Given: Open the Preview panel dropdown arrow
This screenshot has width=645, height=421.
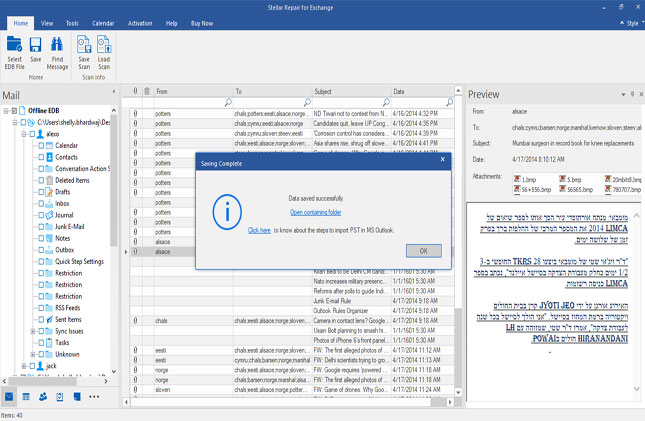Looking at the screenshot, I should pyautogui.click(x=624, y=95).
